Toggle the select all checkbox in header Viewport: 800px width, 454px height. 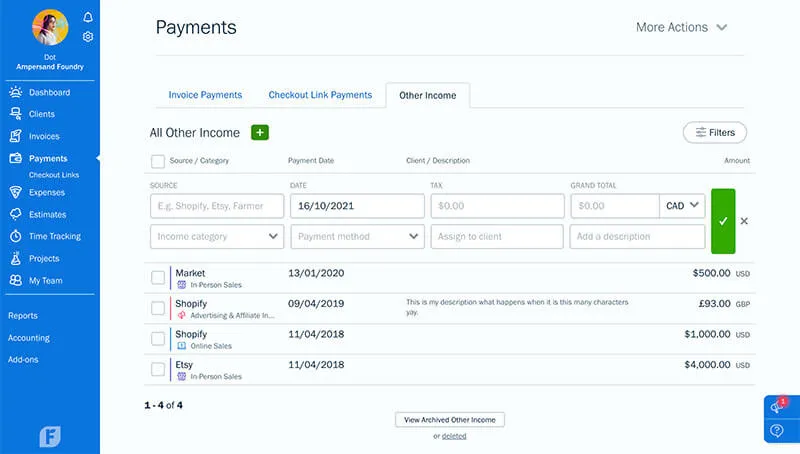click(x=158, y=161)
